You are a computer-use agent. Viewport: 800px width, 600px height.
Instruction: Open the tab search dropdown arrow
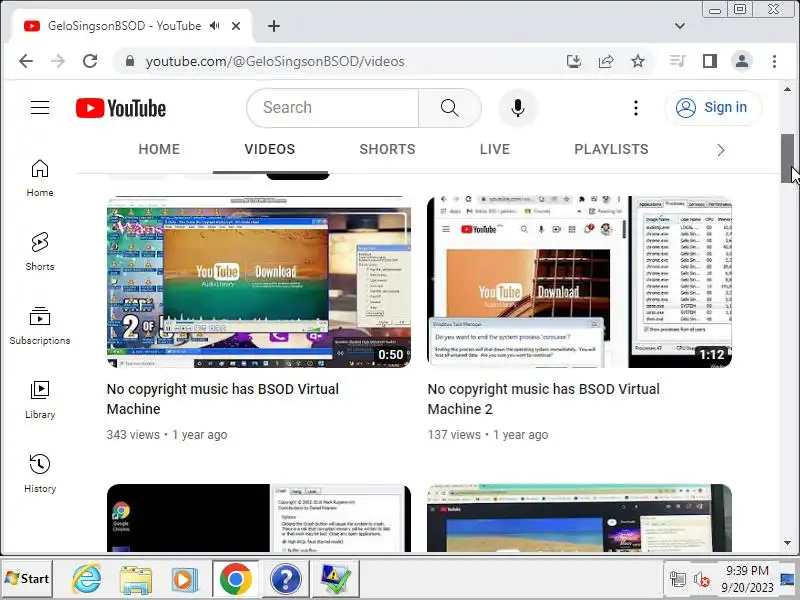click(680, 26)
